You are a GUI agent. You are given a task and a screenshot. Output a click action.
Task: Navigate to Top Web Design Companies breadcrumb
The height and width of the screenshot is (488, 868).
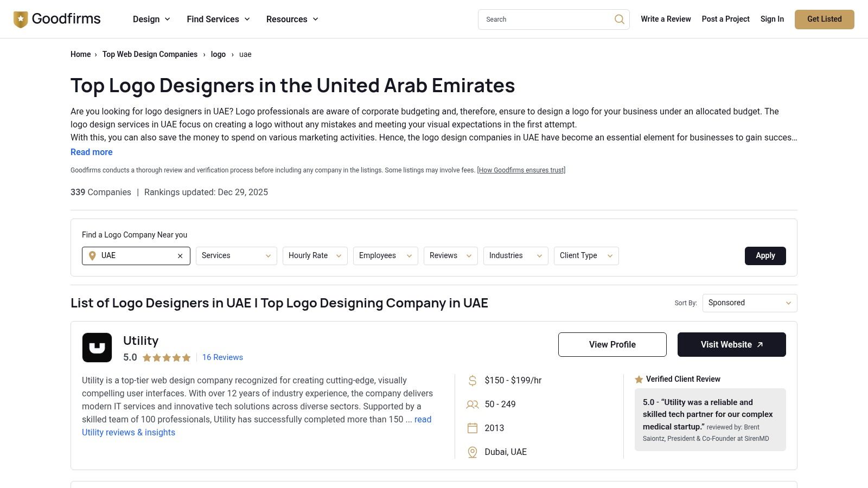coord(150,54)
